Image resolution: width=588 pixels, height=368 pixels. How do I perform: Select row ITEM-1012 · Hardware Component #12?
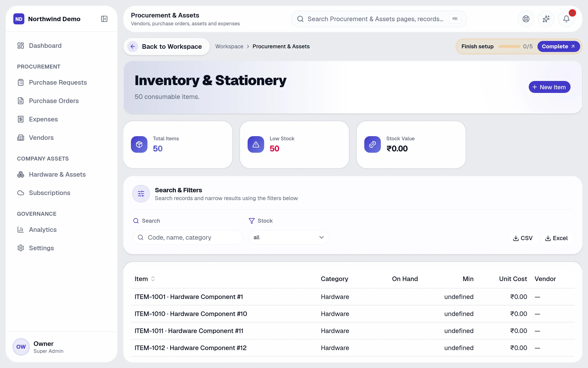pyautogui.click(x=353, y=348)
